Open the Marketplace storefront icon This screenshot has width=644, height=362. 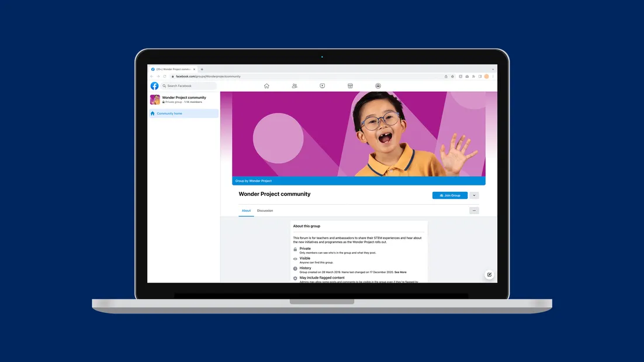[x=350, y=86]
